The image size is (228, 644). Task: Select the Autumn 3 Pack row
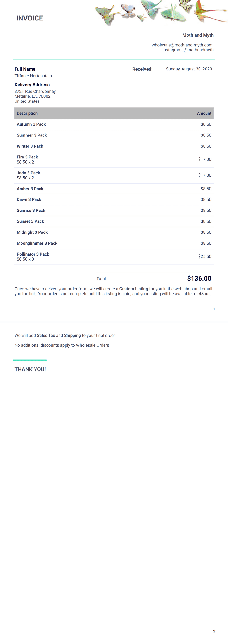114,124
